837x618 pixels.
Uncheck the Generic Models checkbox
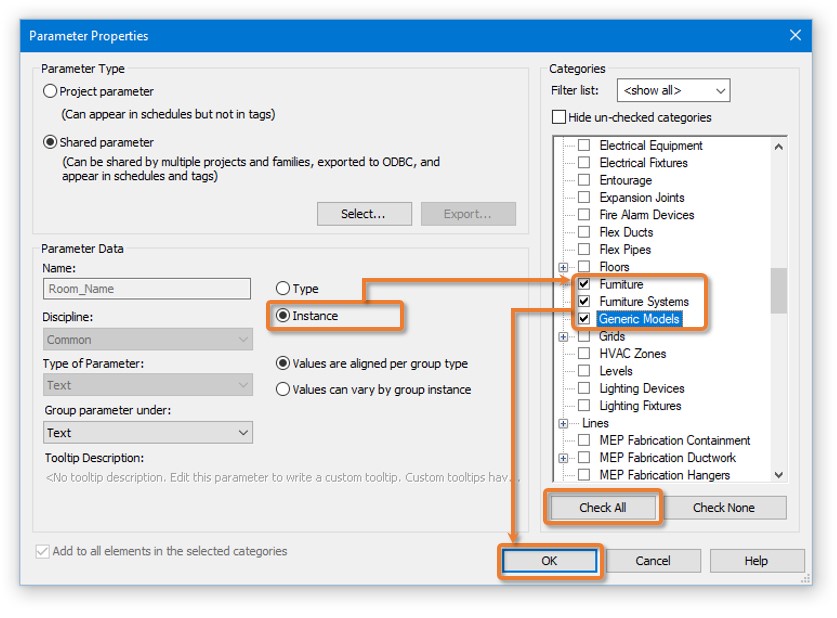coord(584,319)
